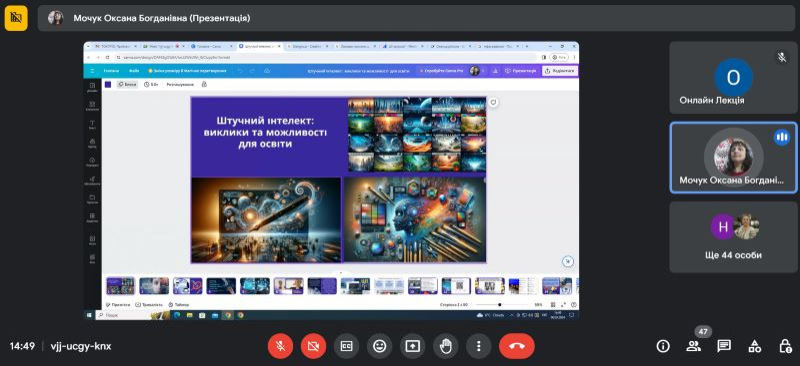Show the participants list icon
The image size is (800, 366).
click(693, 346)
